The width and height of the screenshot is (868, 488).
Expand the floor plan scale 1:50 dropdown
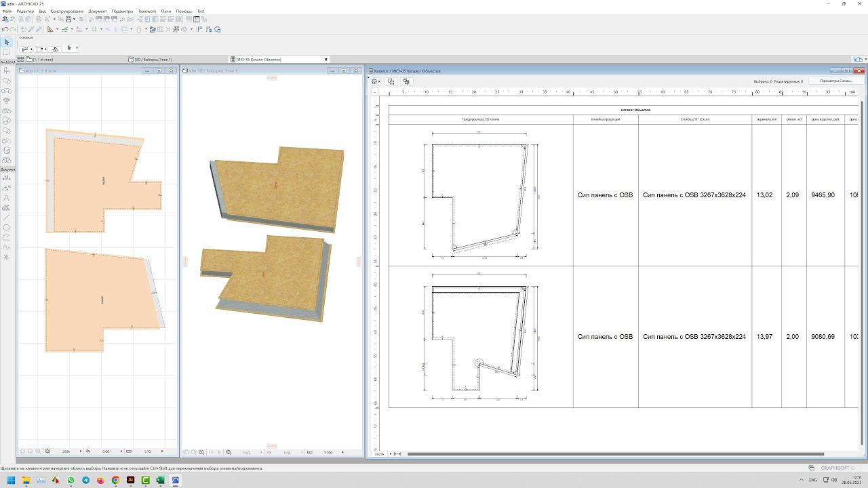162,451
